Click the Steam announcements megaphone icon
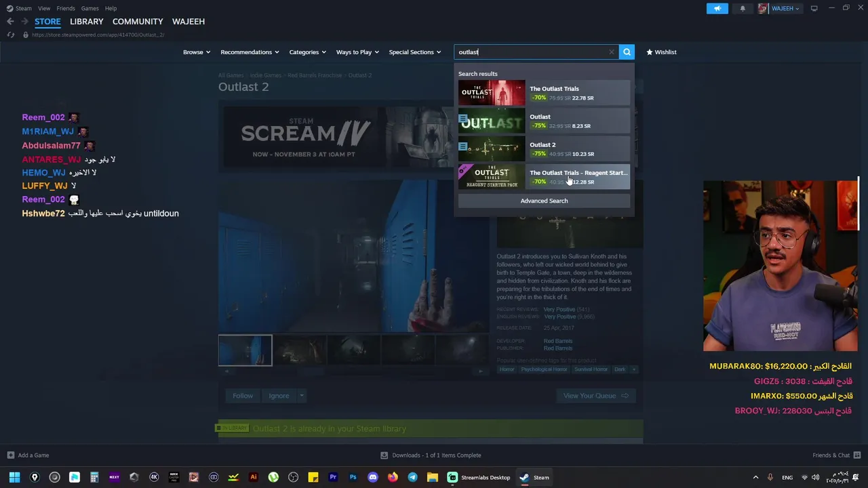Screen dimensions: 868x488 [717, 8]
